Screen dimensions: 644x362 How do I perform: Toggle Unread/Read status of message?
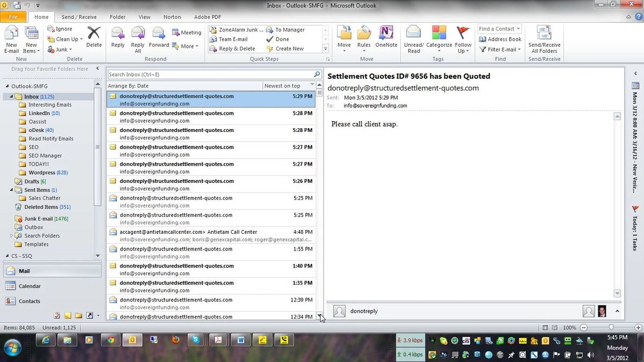[x=414, y=39]
